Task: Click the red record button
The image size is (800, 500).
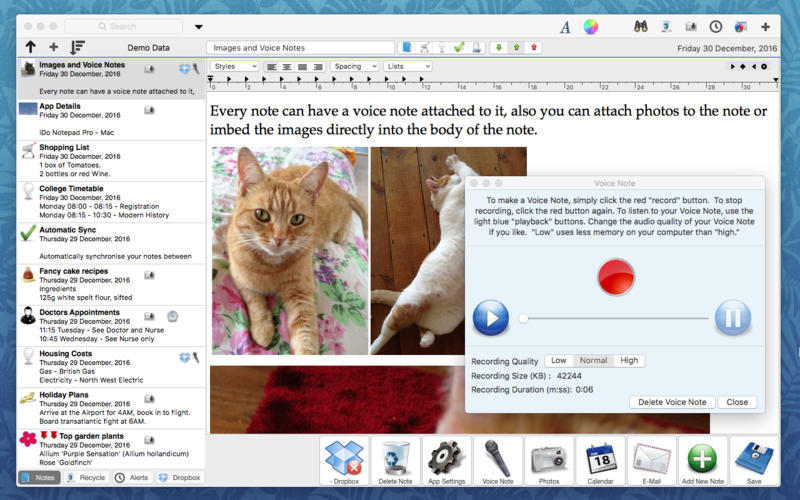Action: click(616, 277)
